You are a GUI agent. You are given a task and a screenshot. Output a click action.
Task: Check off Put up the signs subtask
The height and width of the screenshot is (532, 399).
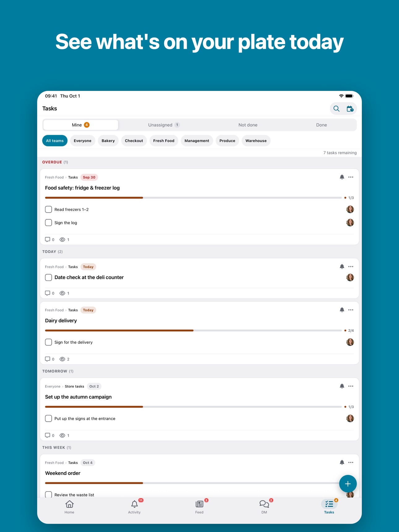tap(49, 419)
